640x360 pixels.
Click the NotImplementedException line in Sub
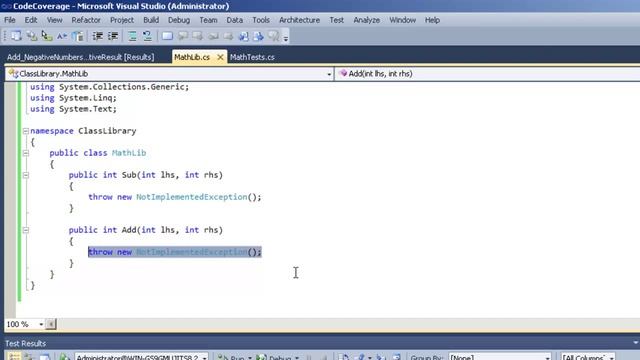pos(175,197)
